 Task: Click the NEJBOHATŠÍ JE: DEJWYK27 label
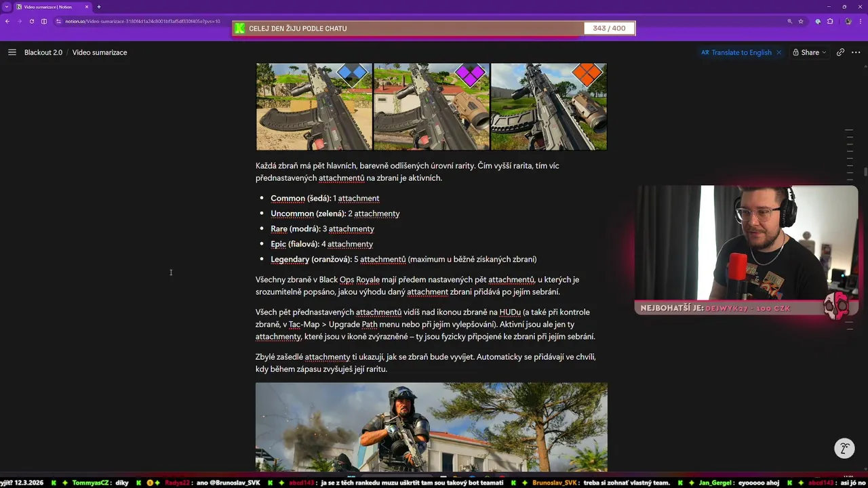pos(715,308)
